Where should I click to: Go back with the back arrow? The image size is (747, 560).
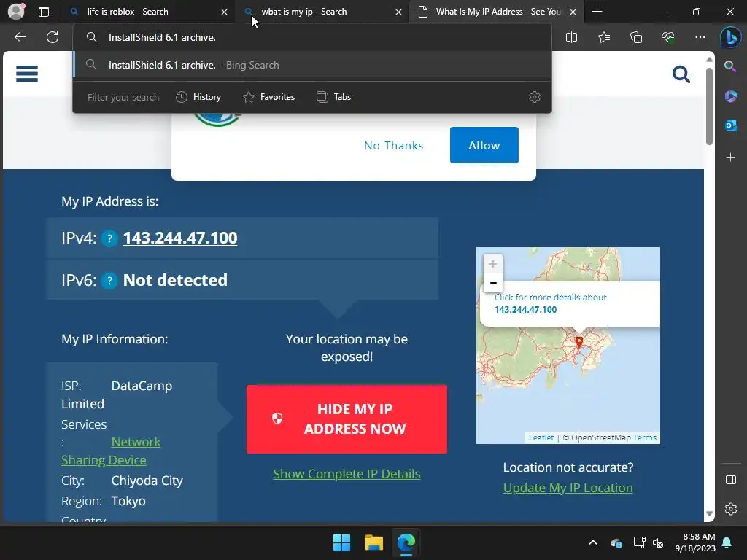point(20,37)
